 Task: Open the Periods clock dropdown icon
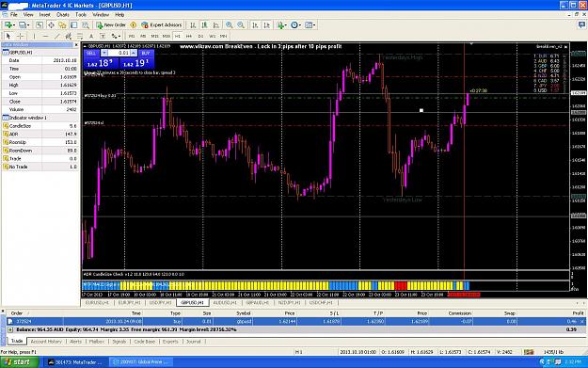pos(295,25)
